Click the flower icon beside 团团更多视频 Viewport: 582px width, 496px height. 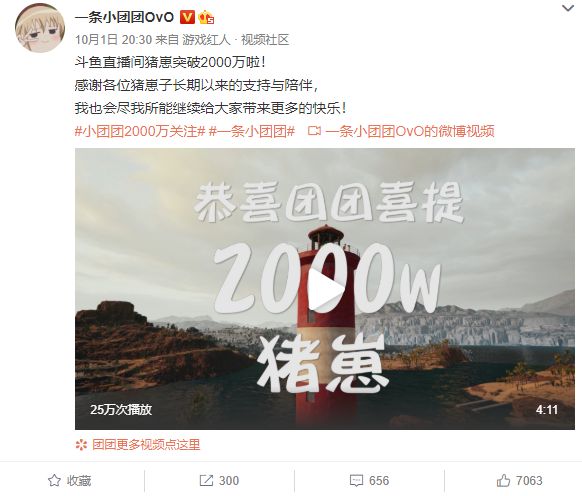point(81,445)
